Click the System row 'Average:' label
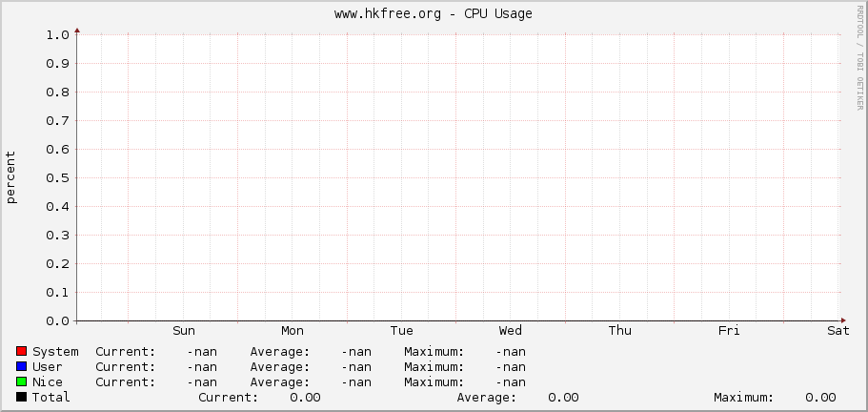Image resolution: width=868 pixels, height=412 pixels. [280, 352]
